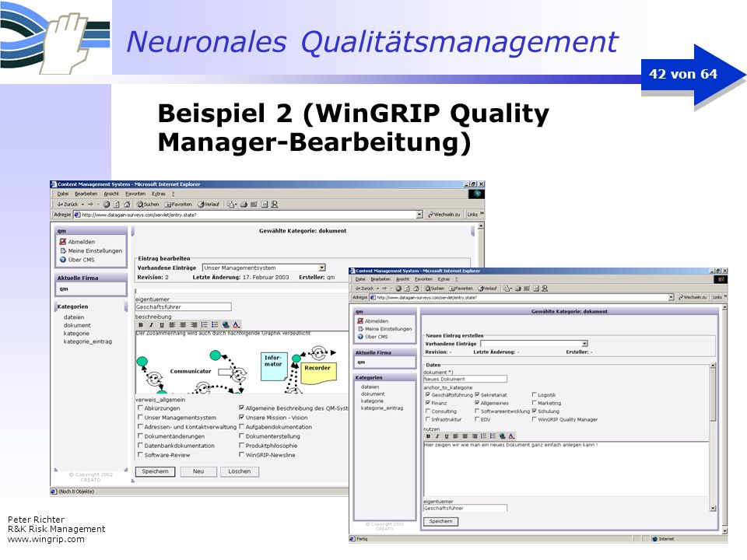This screenshot has height=560, width=747.
Task: Click eigentuemer field containing Geschäftsführer in back window
Action: click(184, 307)
